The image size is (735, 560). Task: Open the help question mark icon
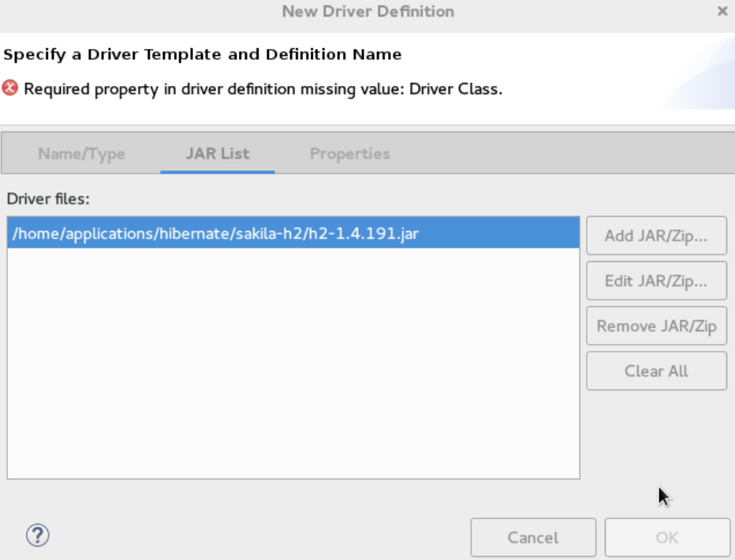click(x=38, y=536)
